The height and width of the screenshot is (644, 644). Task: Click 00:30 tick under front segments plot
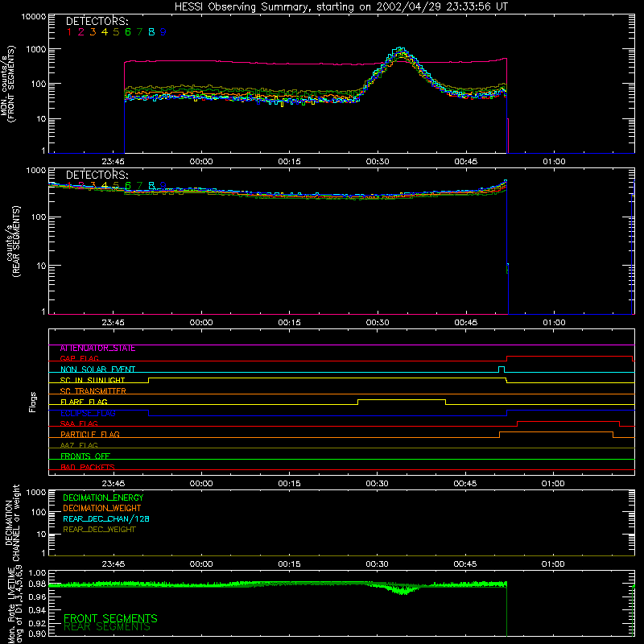pos(378,162)
